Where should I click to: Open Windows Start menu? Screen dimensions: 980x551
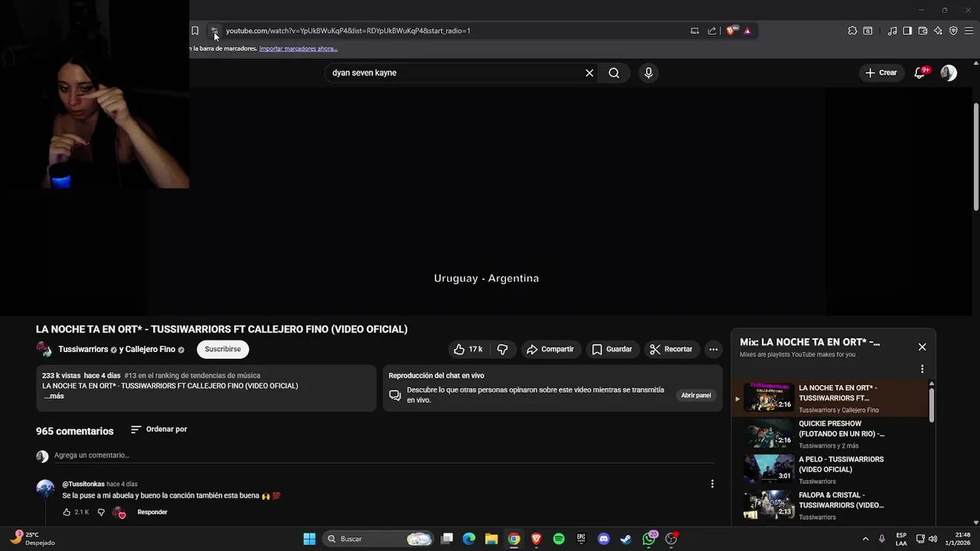tap(309, 539)
